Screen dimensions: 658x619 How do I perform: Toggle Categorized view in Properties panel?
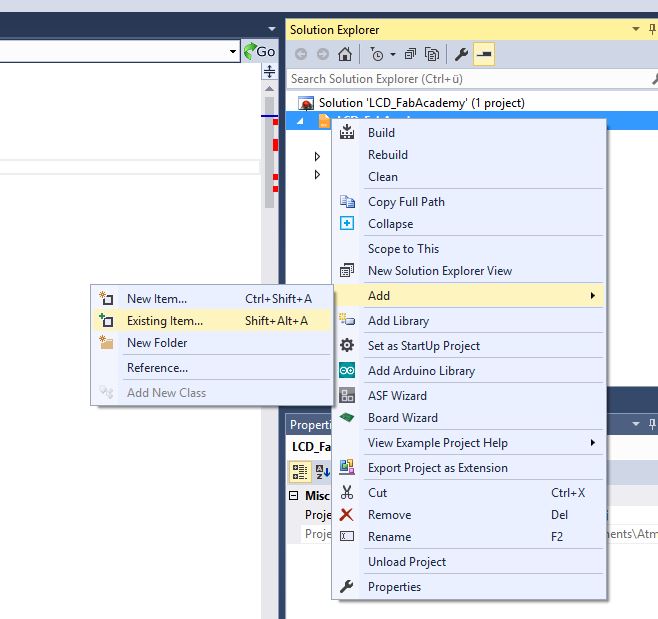(299, 472)
